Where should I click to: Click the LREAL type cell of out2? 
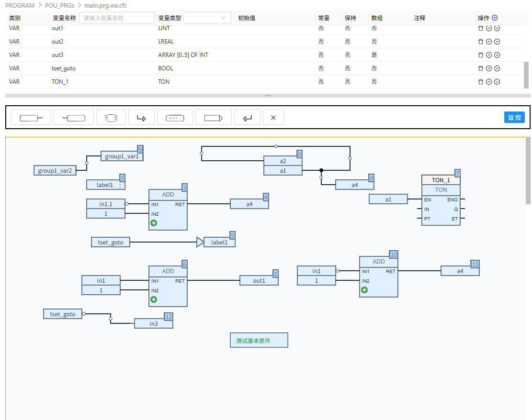pyautogui.click(x=166, y=42)
